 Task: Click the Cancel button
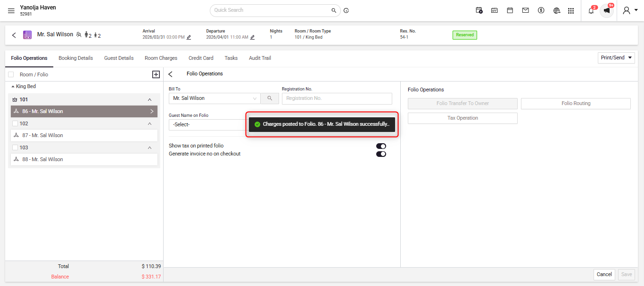point(604,274)
